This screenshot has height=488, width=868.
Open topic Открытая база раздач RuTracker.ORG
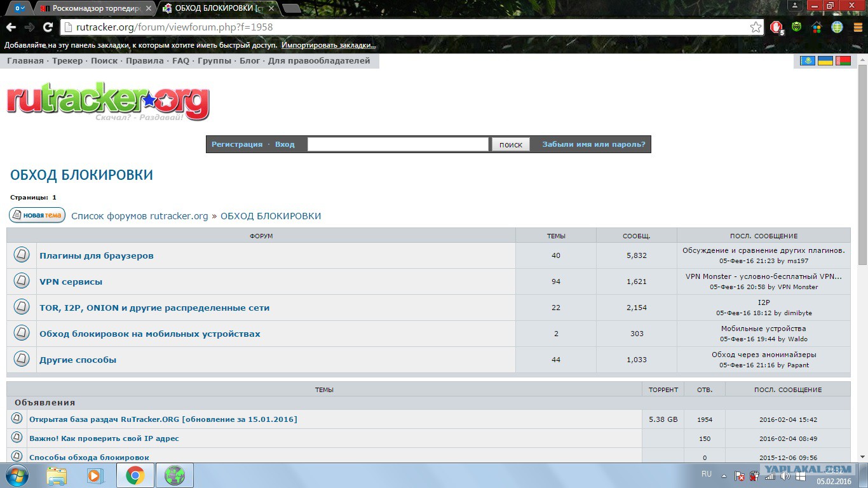pyautogui.click(x=163, y=419)
